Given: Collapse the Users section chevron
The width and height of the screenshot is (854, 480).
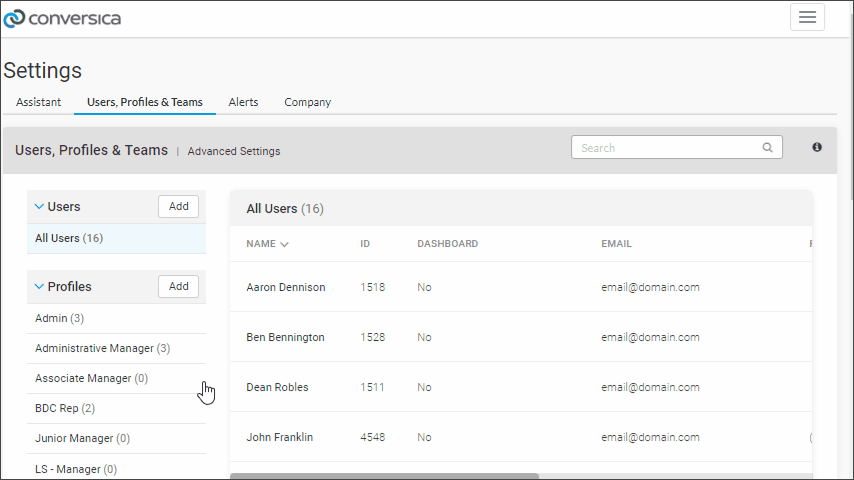Looking at the screenshot, I should (x=39, y=206).
